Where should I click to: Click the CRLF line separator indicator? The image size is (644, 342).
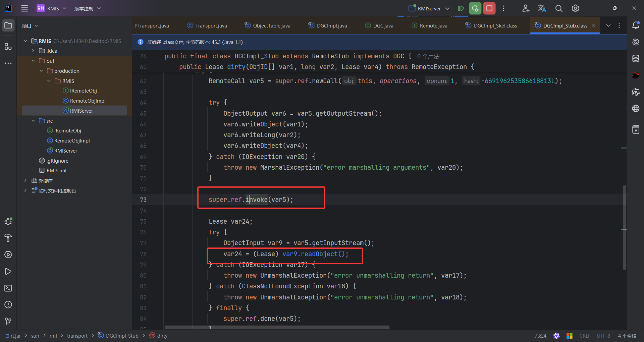[x=585, y=336]
